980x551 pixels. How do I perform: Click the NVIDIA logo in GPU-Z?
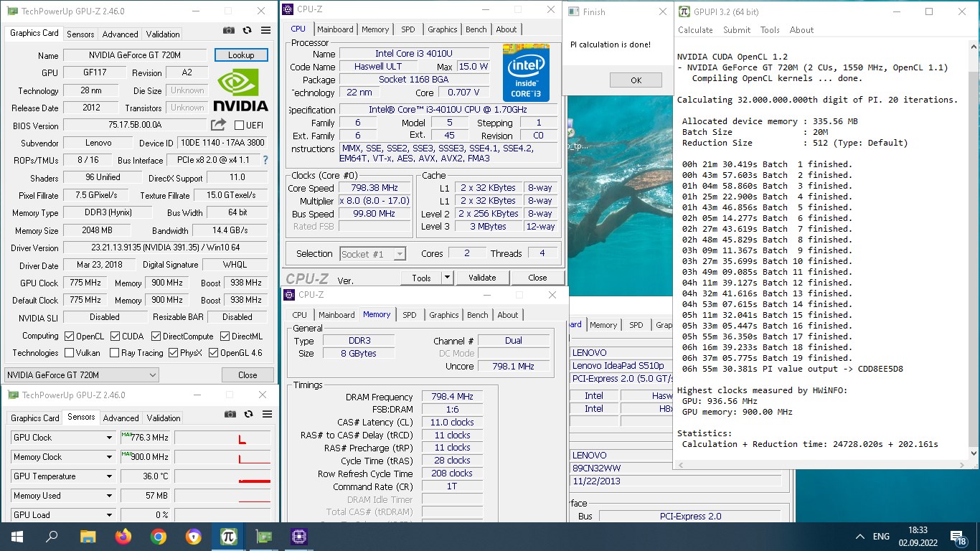[x=241, y=90]
